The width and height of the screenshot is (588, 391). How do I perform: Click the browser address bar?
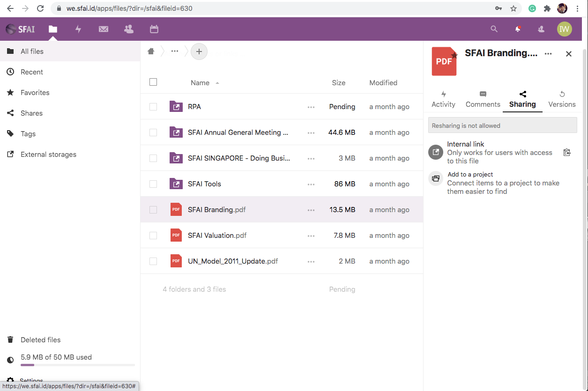272,8
